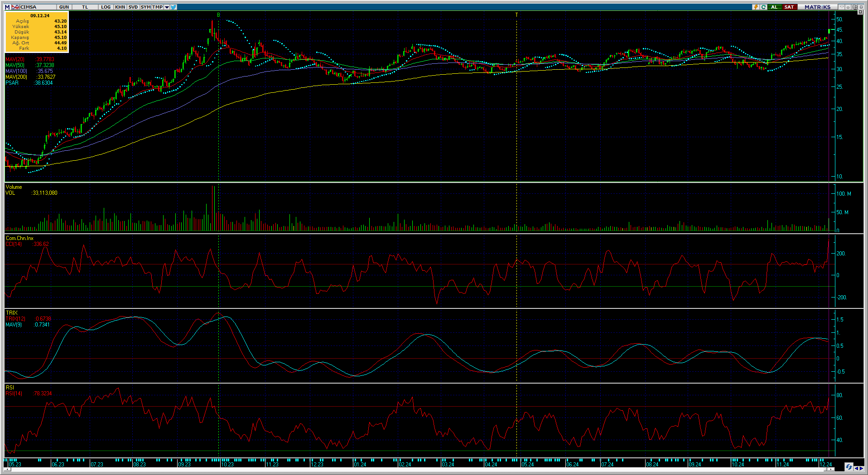The height and width of the screenshot is (475, 868).
Task: Toggle the LOG scale option
Action: click(106, 7)
